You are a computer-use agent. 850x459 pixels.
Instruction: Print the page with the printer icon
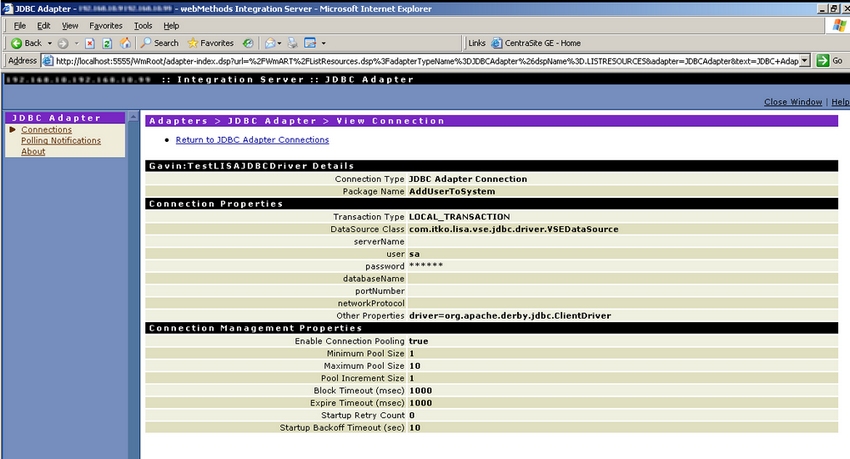click(x=293, y=43)
